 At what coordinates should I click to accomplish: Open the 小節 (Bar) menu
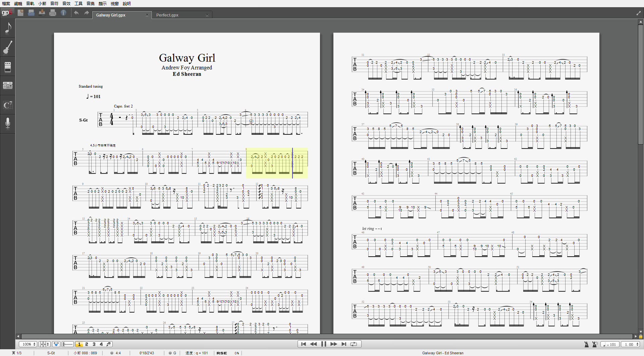[42, 4]
